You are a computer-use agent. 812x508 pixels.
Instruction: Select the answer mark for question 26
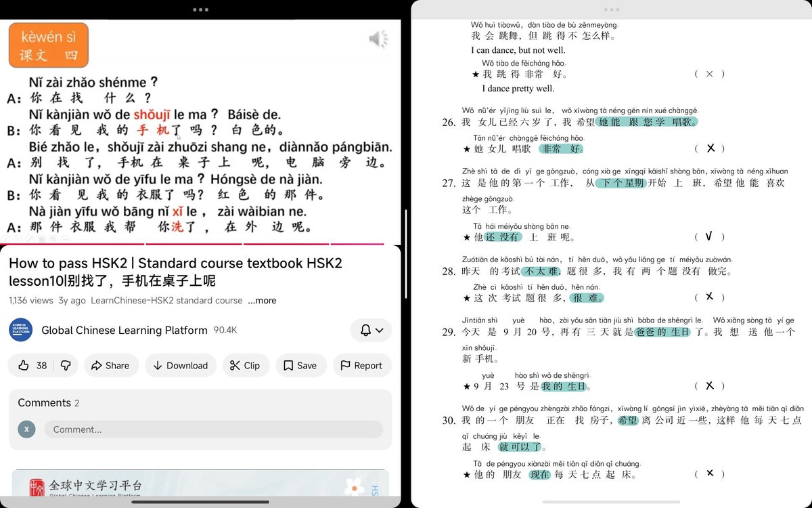710,148
